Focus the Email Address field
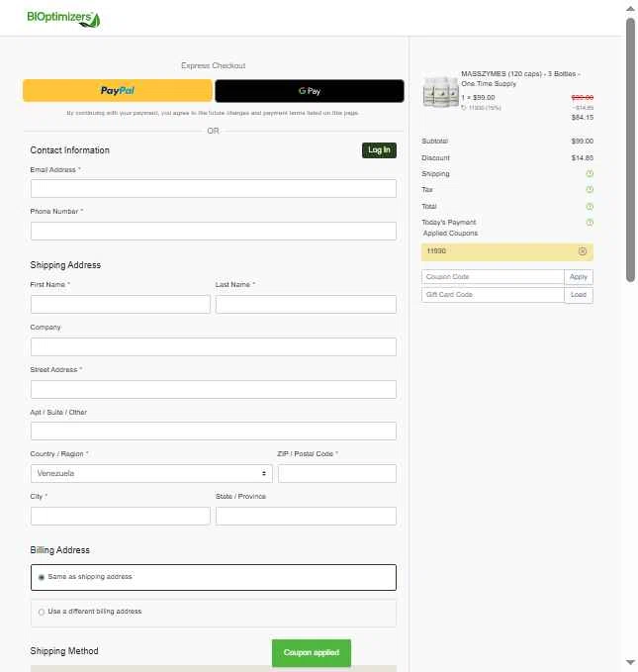The height and width of the screenshot is (672, 638). point(214,189)
